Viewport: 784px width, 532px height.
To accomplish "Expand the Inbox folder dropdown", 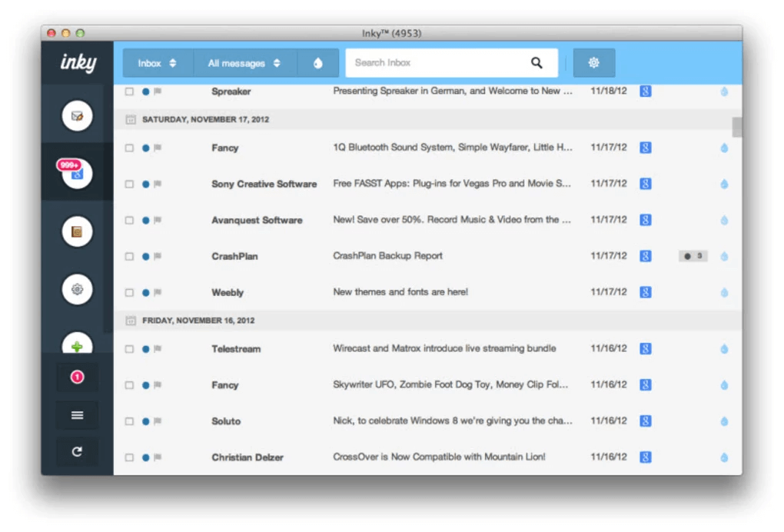I will 158,63.
